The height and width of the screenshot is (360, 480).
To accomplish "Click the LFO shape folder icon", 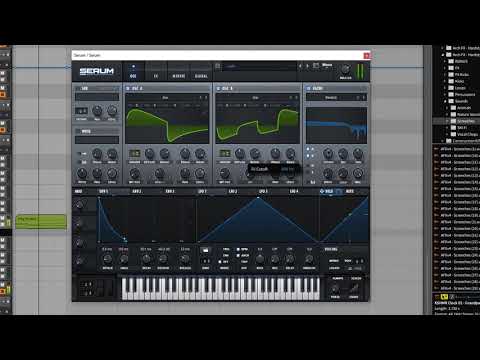I will coord(205,250).
